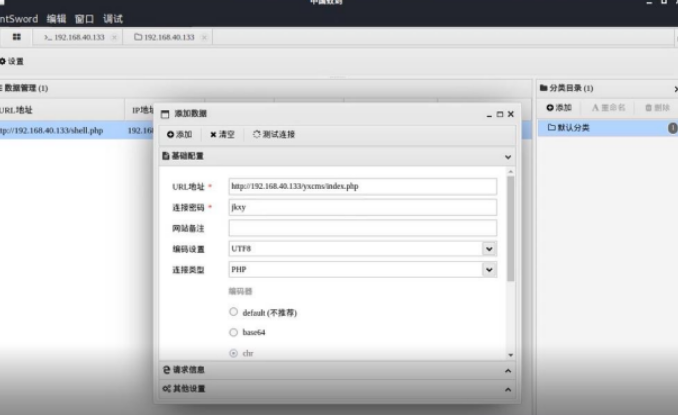Click the scrollbar down arrow in dialog

click(x=511, y=355)
